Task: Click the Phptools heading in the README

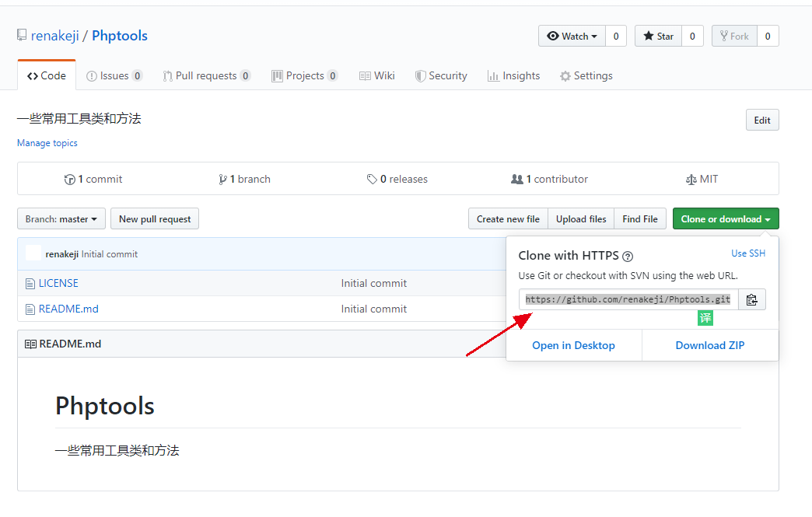Action: pyautogui.click(x=105, y=406)
